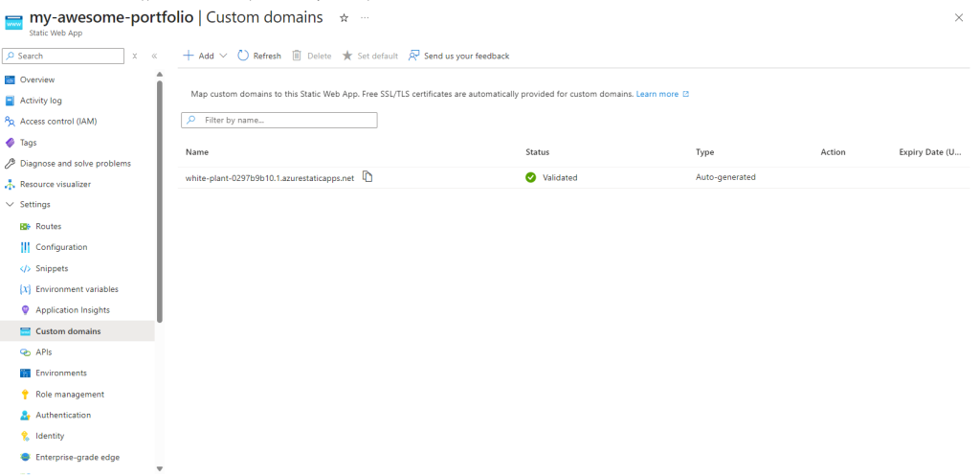This screenshot has width=980, height=476.
Task: Open Tags from the sidebar
Action: [x=28, y=143]
